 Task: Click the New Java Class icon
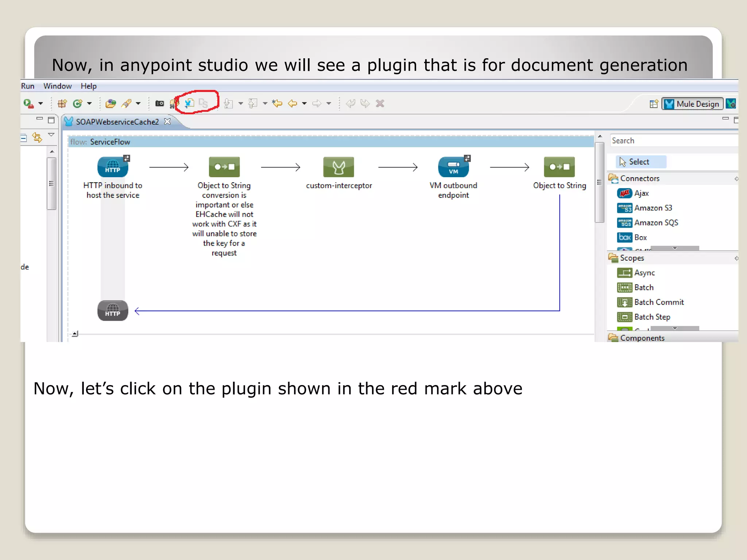click(x=77, y=104)
